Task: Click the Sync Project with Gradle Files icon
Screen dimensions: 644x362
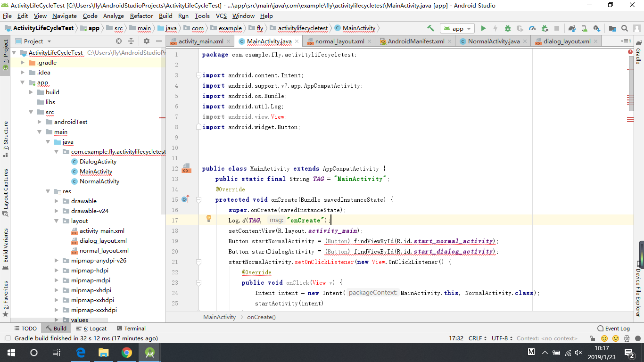Action: point(572,28)
